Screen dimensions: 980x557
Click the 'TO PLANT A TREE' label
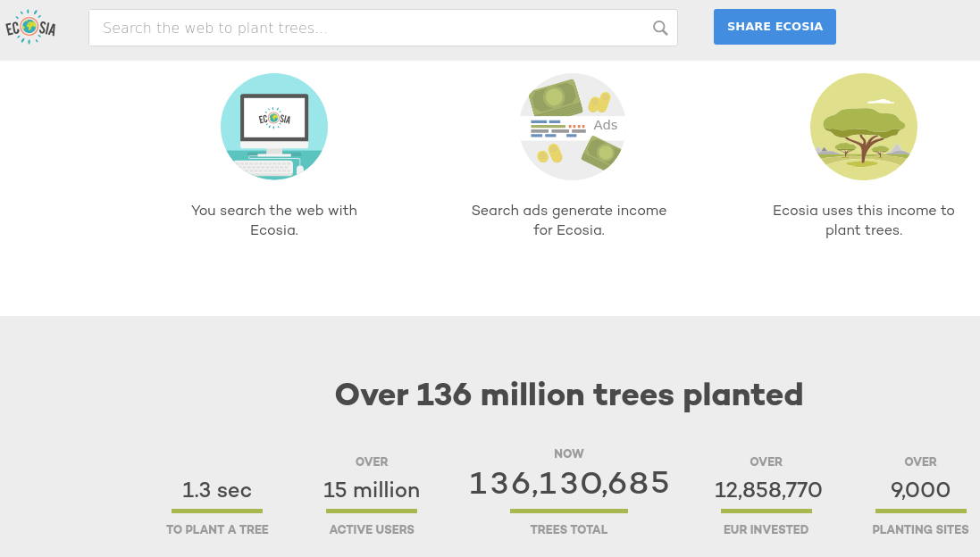click(217, 529)
